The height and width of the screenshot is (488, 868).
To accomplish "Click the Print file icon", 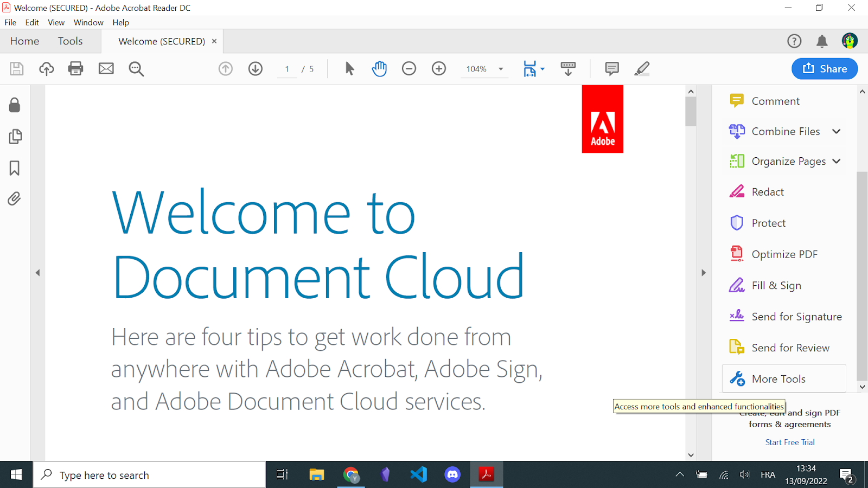I will [x=76, y=69].
